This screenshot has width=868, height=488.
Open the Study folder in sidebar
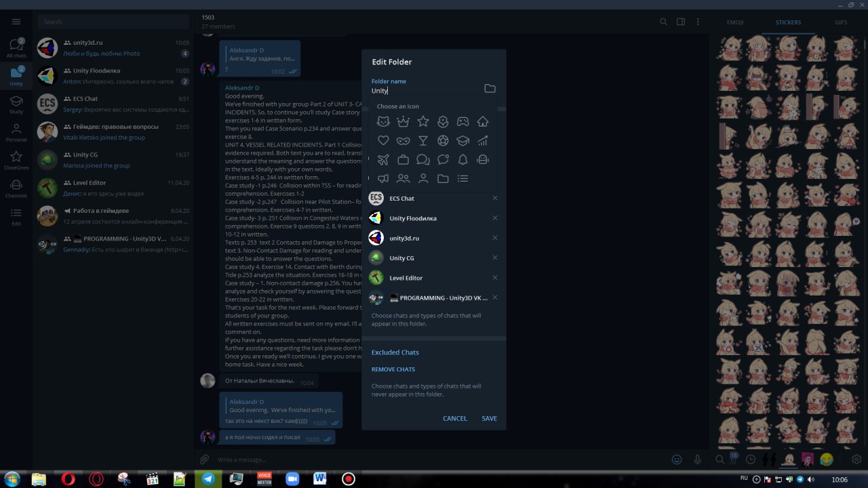point(16,104)
